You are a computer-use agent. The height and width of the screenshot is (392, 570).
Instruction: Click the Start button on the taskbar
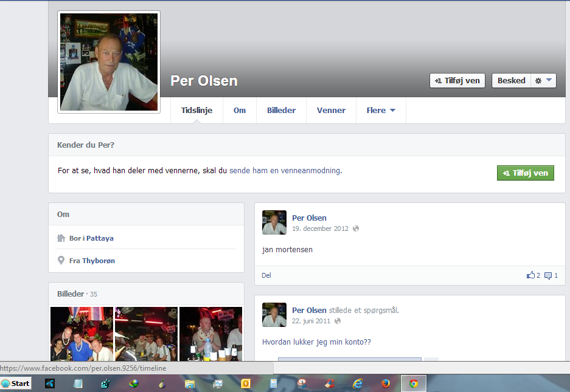pyautogui.click(x=16, y=383)
